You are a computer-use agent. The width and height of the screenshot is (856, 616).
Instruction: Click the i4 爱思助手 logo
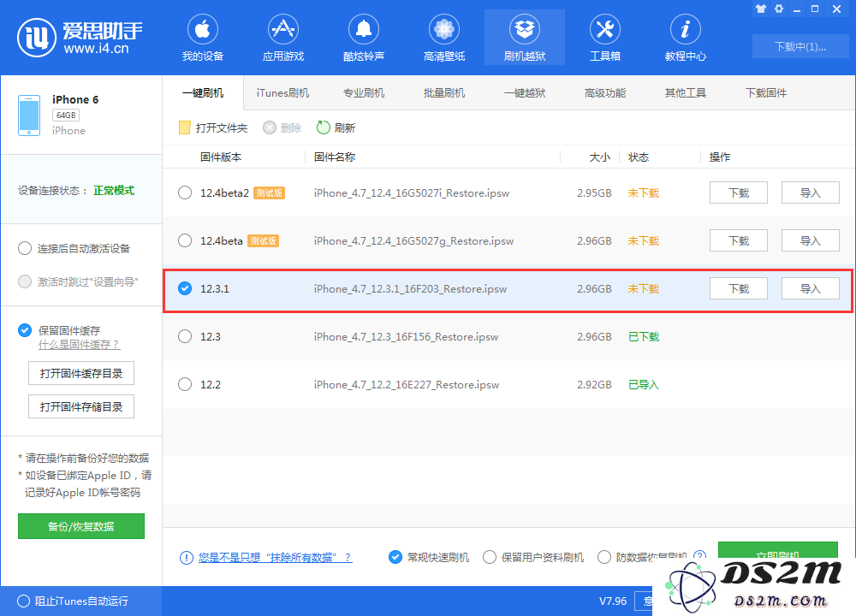click(80, 37)
